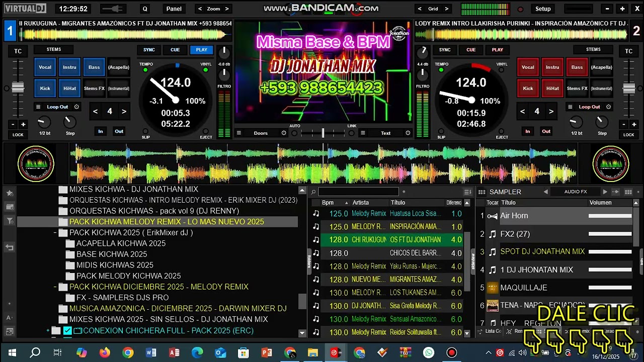
Task: Click CUE on deck 2
Action: point(471,50)
